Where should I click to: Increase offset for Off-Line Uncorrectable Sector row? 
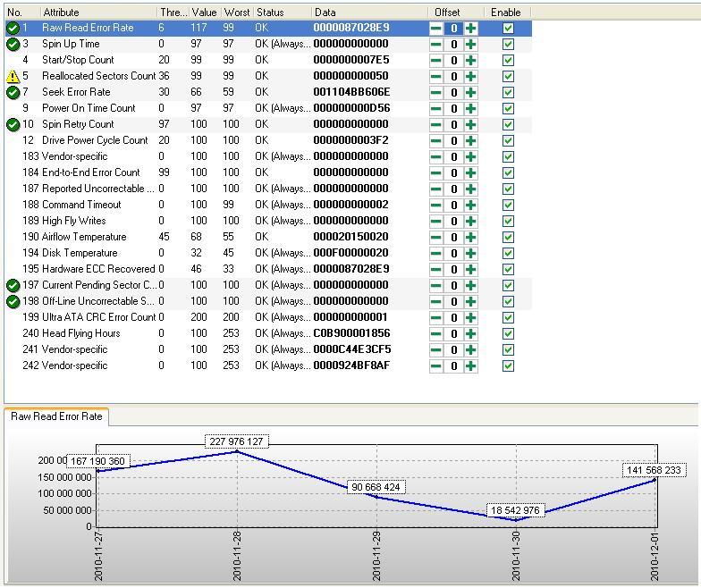pyautogui.click(x=470, y=302)
